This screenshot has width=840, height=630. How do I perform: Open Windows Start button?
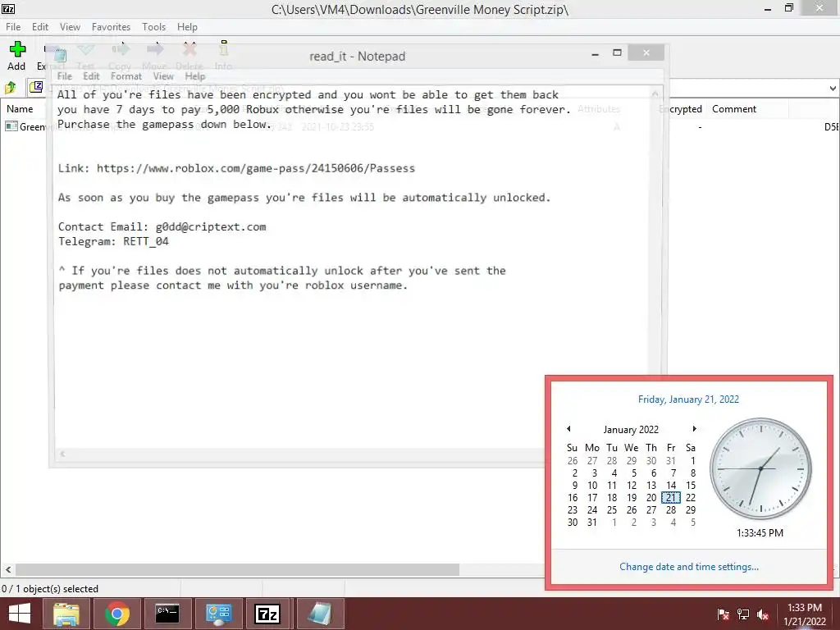point(20,614)
